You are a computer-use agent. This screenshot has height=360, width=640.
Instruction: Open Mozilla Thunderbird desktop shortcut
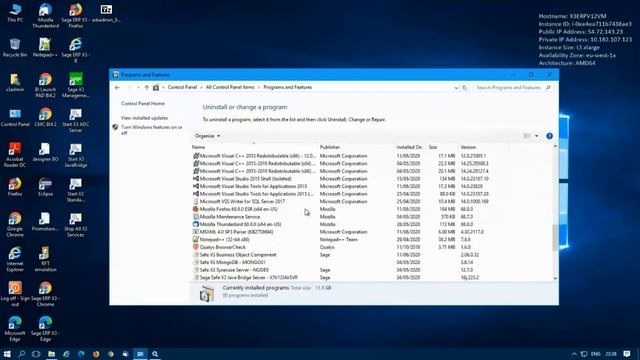coord(45,16)
